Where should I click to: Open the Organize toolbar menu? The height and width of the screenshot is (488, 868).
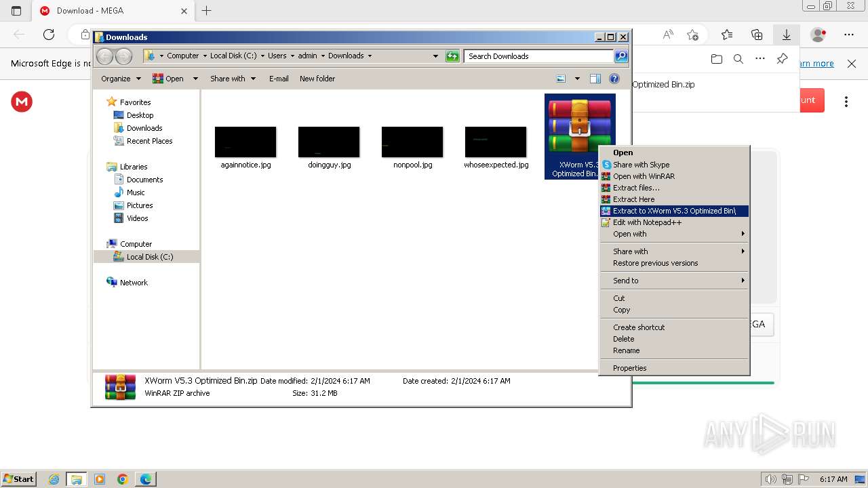pyautogui.click(x=121, y=79)
